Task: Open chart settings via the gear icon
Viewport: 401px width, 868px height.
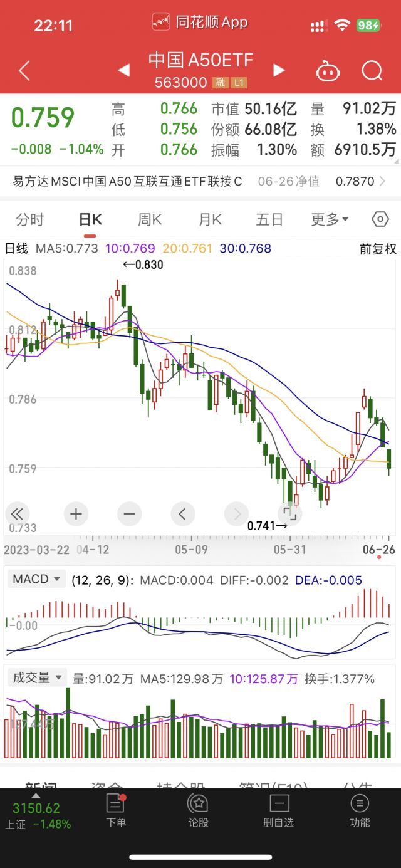Action: click(x=380, y=219)
